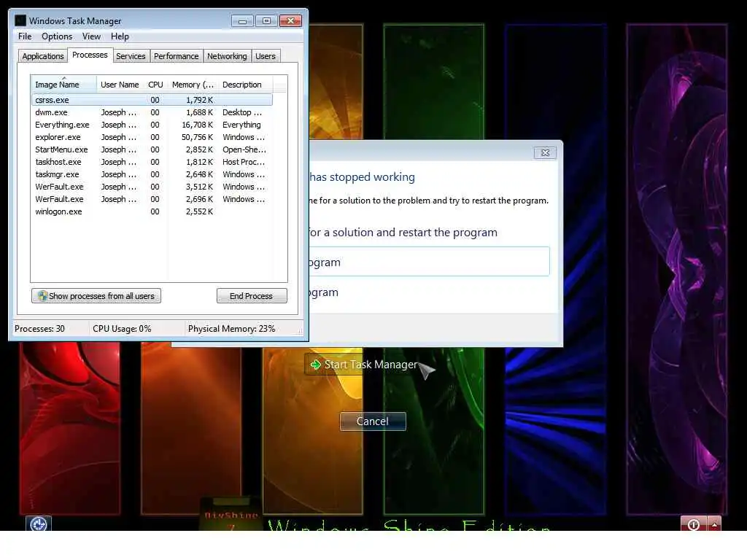Click the Cancel button
This screenshot has height=560, width=747.
[373, 421]
